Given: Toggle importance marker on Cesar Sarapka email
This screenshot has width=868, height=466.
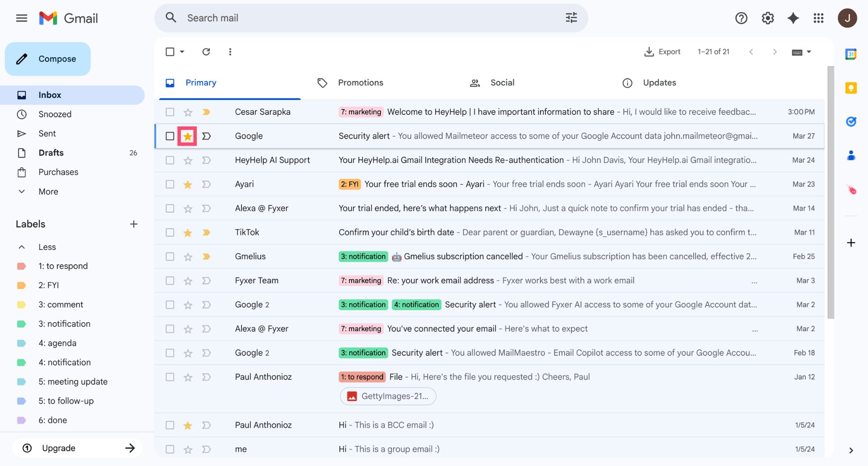Looking at the screenshot, I should 206,112.
